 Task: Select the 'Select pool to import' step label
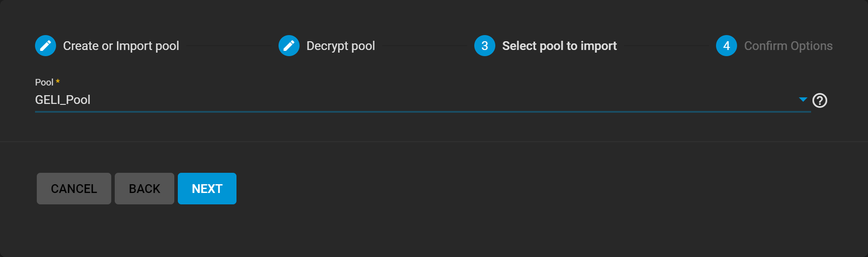pyautogui.click(x=559, y=46)
